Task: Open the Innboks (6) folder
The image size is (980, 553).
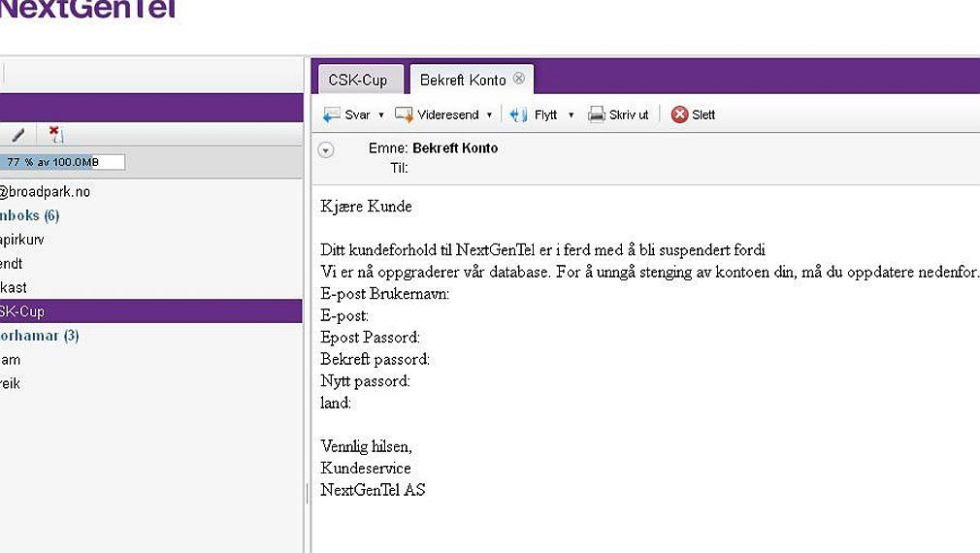Action: (29, 215)
